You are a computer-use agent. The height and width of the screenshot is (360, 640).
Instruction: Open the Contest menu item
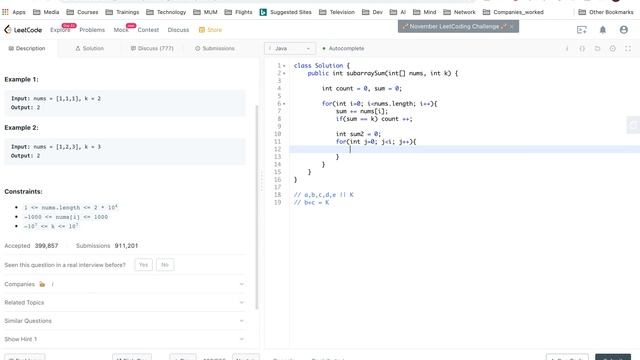(x=148, y=30)
